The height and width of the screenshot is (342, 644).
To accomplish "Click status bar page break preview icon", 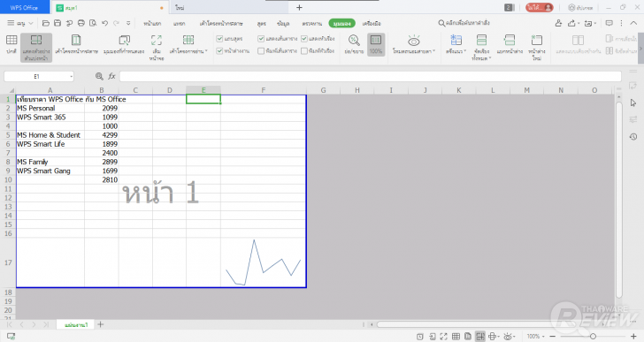I will pyautogui.click(x=479, y=337).
